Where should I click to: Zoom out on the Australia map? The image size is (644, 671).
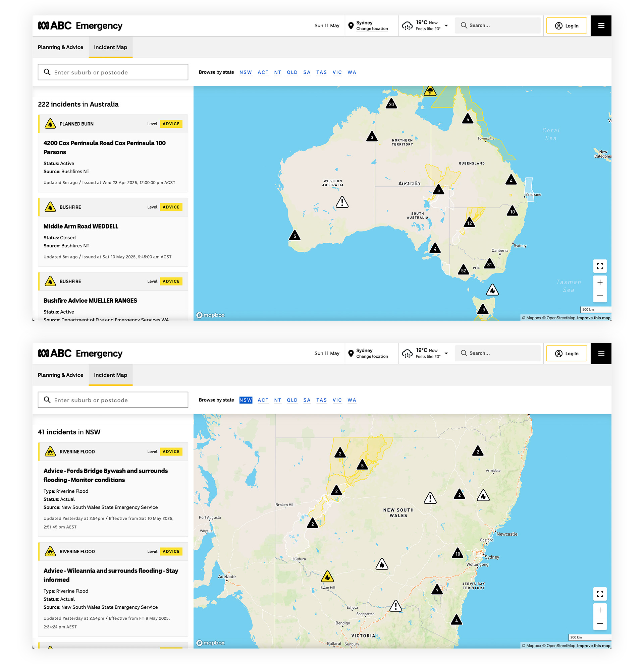point(599,296)
